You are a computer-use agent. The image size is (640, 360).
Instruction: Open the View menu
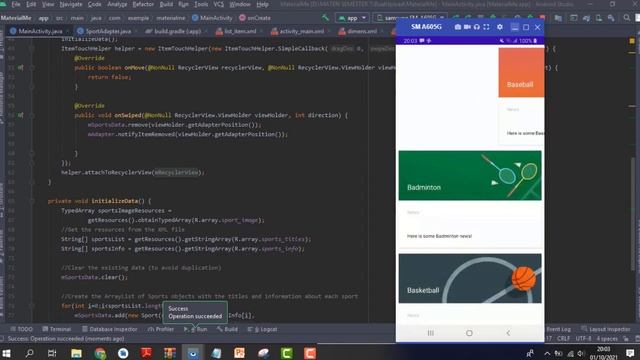pyautogui.click(x=48, y=4)
